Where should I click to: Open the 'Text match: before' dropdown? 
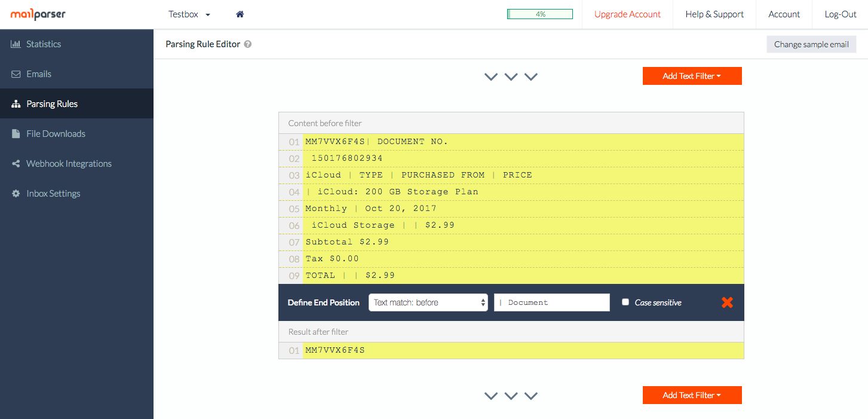tap(428, 302)
